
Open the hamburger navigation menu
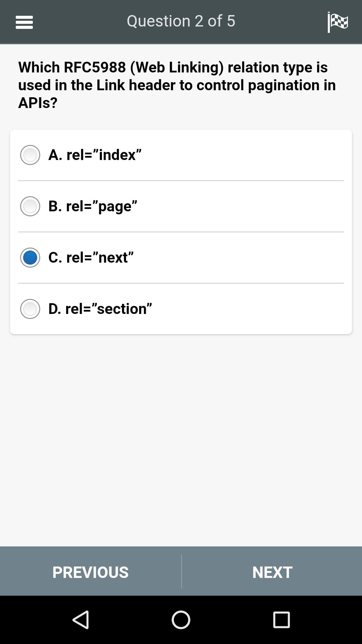tap(24, 22)
